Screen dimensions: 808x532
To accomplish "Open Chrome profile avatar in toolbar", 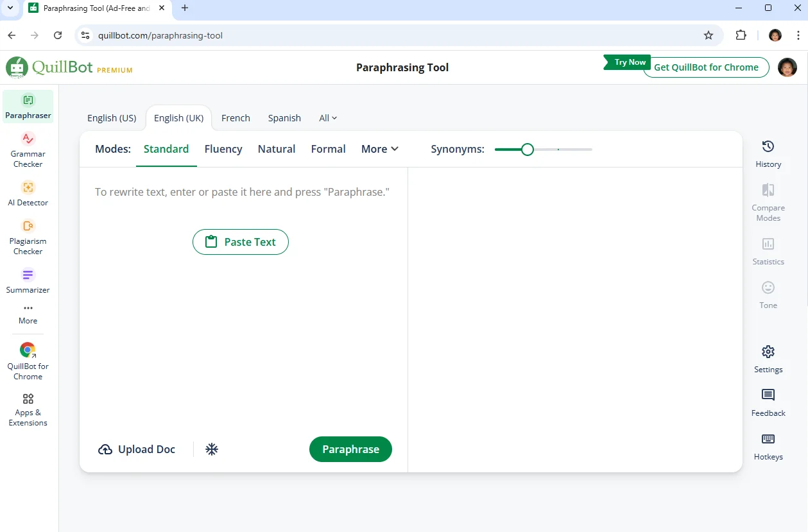I will point(775,35).
